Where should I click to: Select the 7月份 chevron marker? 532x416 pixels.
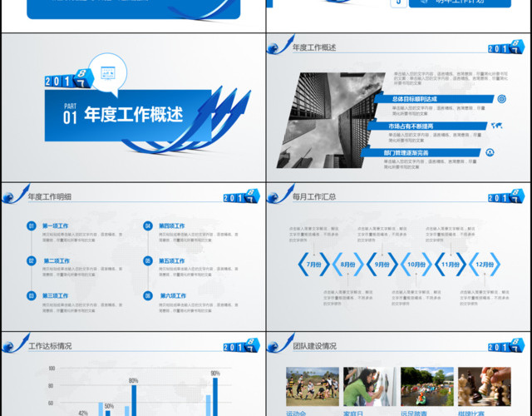(x=314, y=265)
